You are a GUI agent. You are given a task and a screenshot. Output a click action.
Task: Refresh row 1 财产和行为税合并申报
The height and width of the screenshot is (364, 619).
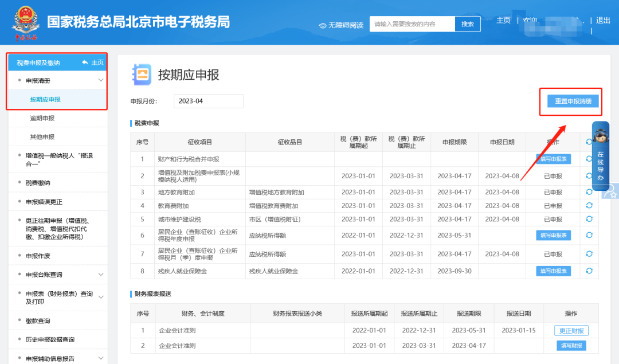[589, 159]
